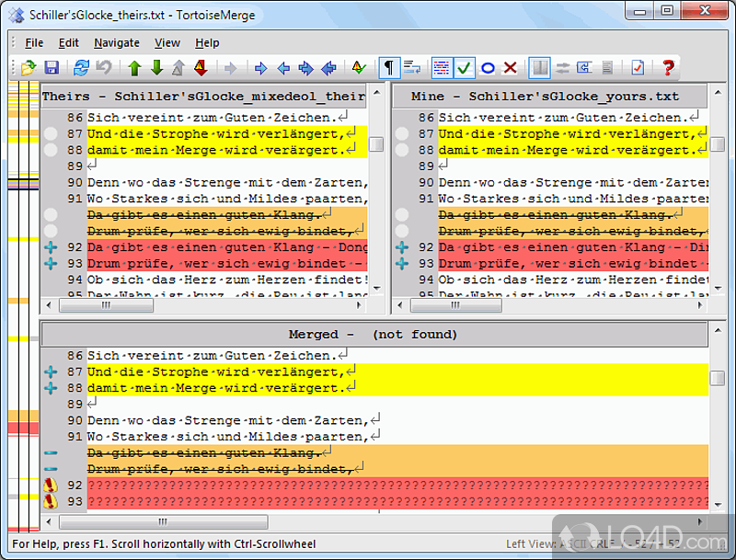The image size is (736, 560).
Task: Go to next difference with green down arrow
Action: (x=156, y=68)
